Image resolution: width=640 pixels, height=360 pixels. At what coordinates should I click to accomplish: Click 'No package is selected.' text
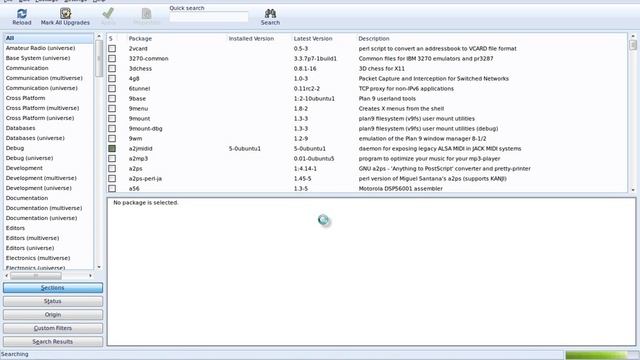tap(146, 202)
